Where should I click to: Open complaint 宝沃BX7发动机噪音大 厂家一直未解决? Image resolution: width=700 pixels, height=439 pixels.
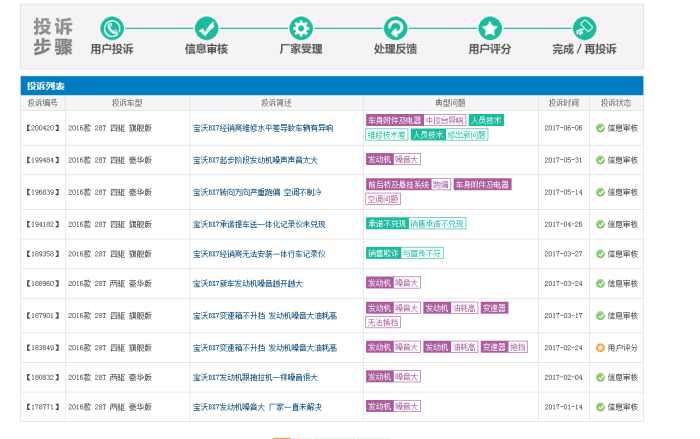pos(257,407)
